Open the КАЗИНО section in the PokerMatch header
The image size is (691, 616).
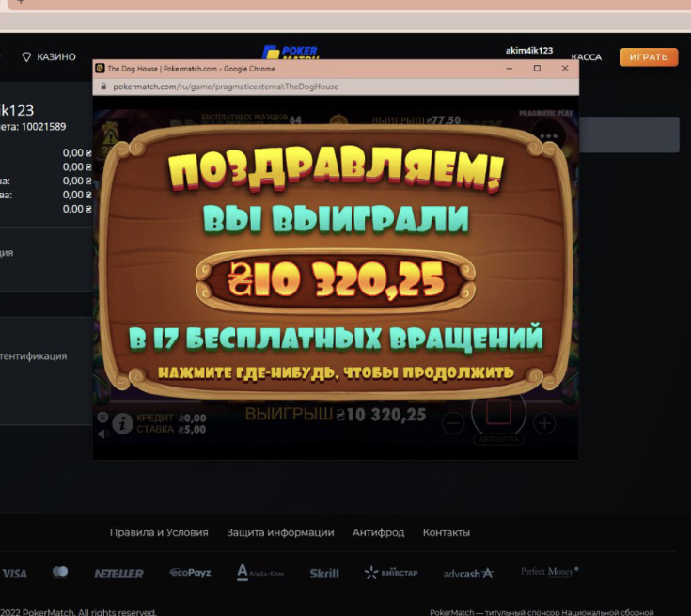point(49,56)
